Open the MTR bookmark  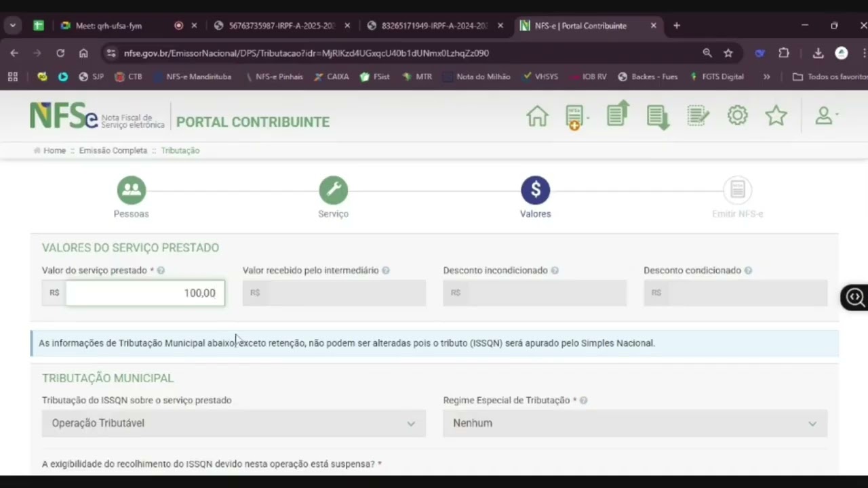417,77
